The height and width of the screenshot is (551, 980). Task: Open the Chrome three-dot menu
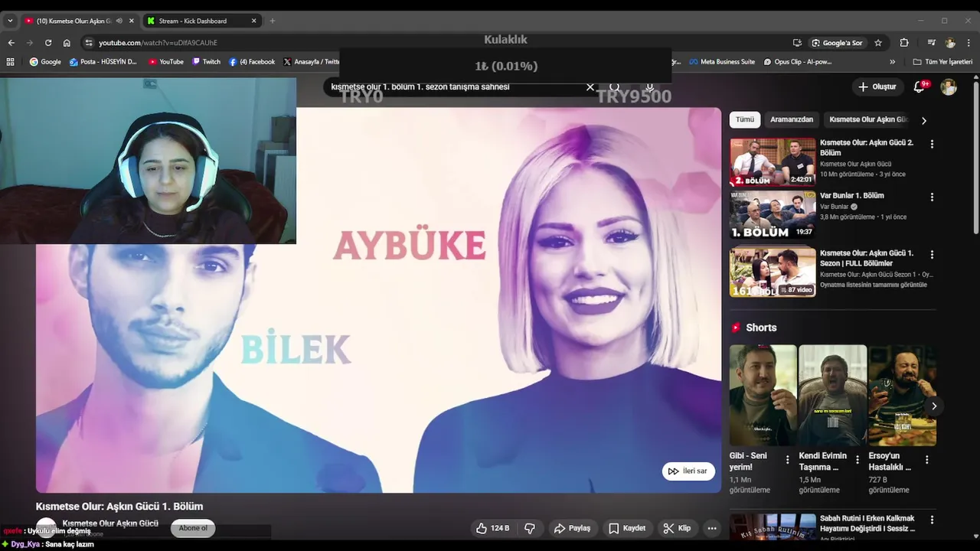(x=969, y=43)
